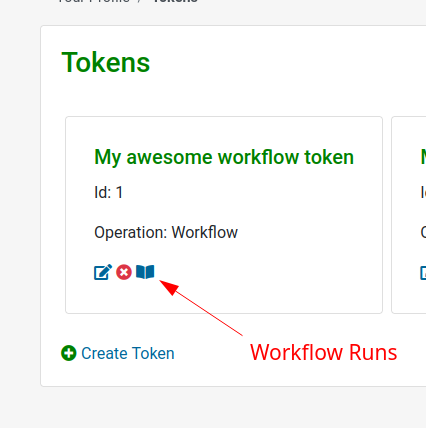Click the red Workflow Runs annotation label
Viewport: 426px width, 428px height.
323,352
